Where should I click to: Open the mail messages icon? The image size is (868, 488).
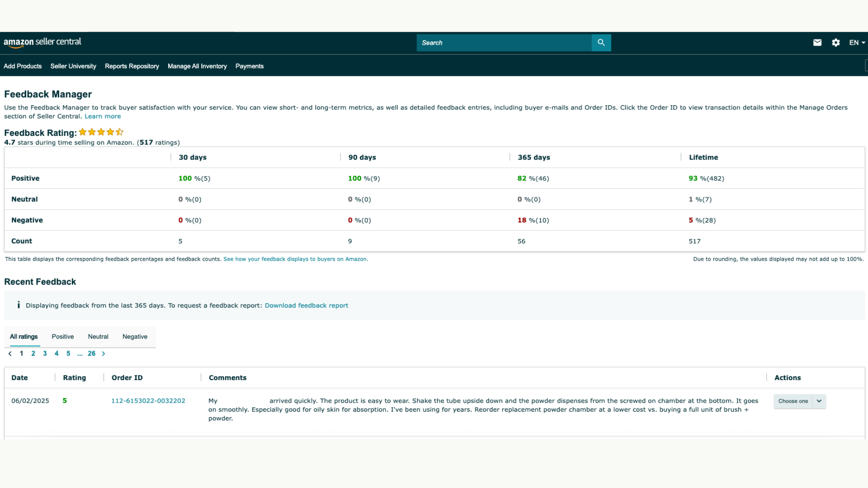coord(817,42)
